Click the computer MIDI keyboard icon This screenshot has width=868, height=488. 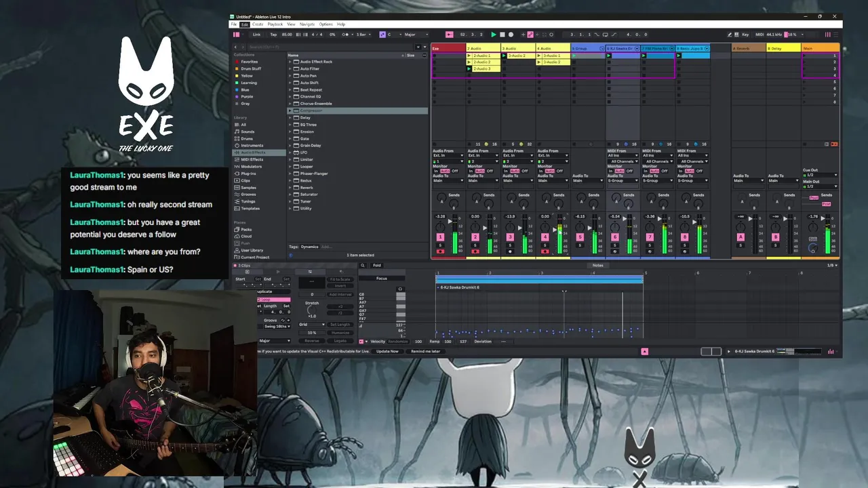click(737, 35)
